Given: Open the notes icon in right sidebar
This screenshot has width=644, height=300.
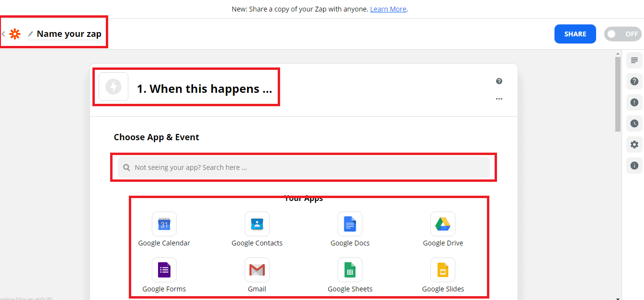Looking at the screenshot, I should (x=634, y=60).
